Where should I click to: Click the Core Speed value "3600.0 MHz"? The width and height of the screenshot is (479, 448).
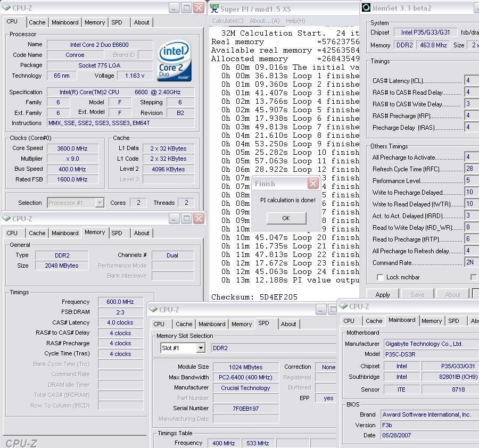tap(72, 148)
